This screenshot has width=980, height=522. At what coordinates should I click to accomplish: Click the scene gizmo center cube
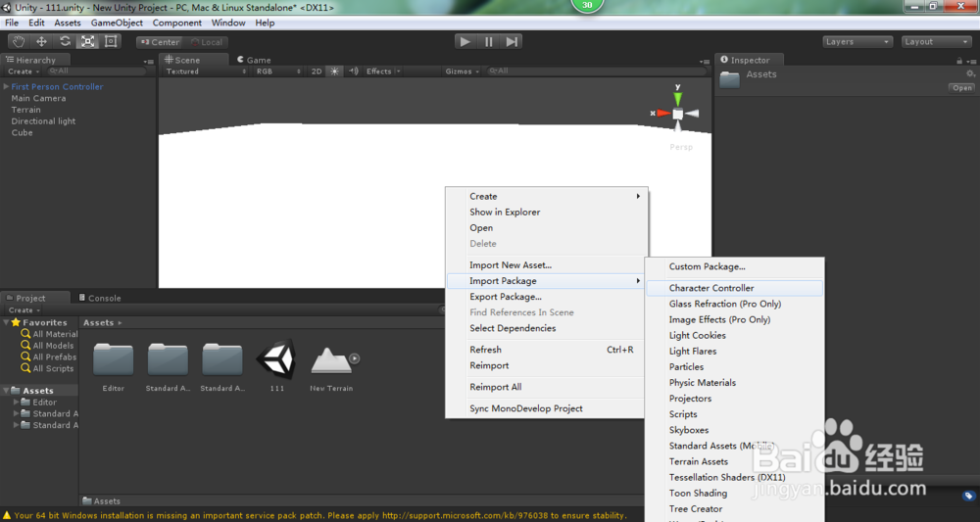(677, 114)
